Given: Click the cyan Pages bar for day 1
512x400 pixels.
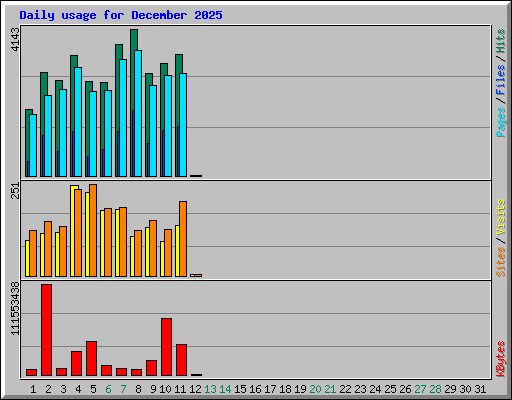Looking at the screenshot, I should point(33,145).
